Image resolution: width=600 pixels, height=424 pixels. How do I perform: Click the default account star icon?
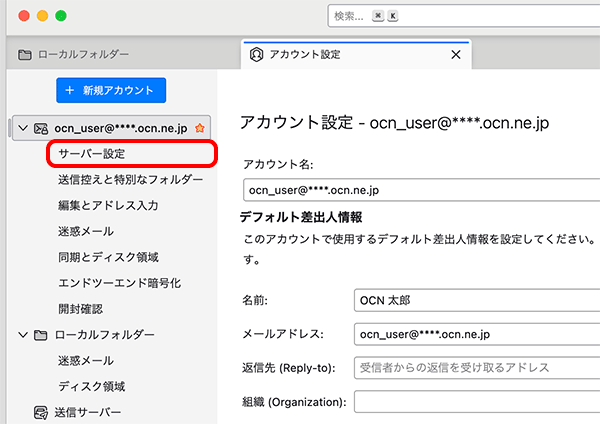pos(200,129)
